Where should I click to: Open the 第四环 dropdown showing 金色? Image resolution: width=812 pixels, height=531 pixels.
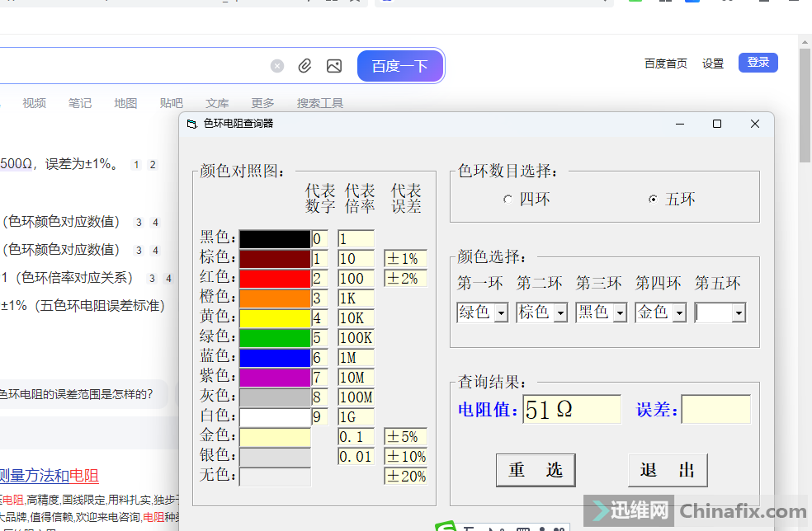pyautogui.click(x=679, y=313)
